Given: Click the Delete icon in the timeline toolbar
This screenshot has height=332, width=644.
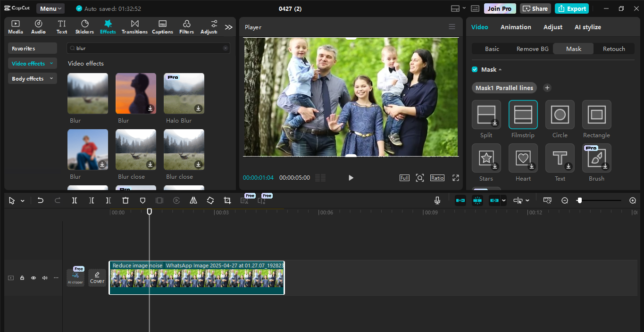Looking at the screenshot, I should (125, 200).
